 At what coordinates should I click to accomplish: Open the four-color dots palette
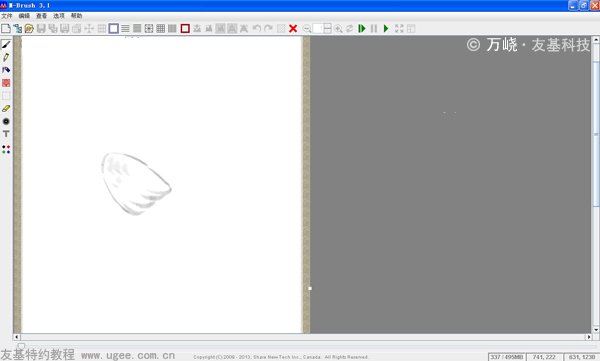coord(6,149)
